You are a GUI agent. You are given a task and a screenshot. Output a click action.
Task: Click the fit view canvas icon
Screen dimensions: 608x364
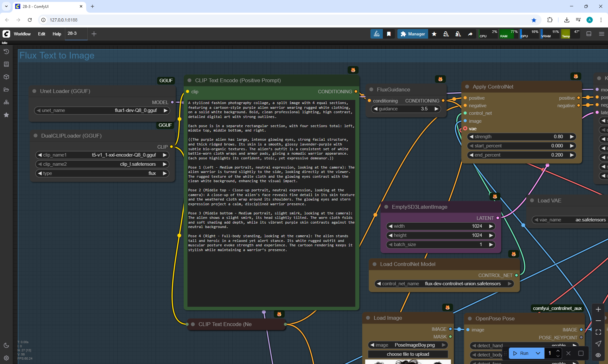tap(598, 332)
